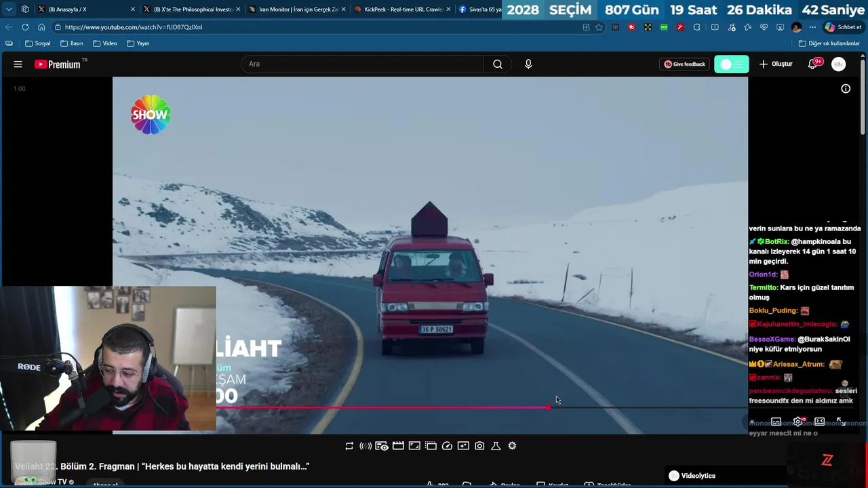
Task: Open the Oluştur create menu
Action: point(775,64)
